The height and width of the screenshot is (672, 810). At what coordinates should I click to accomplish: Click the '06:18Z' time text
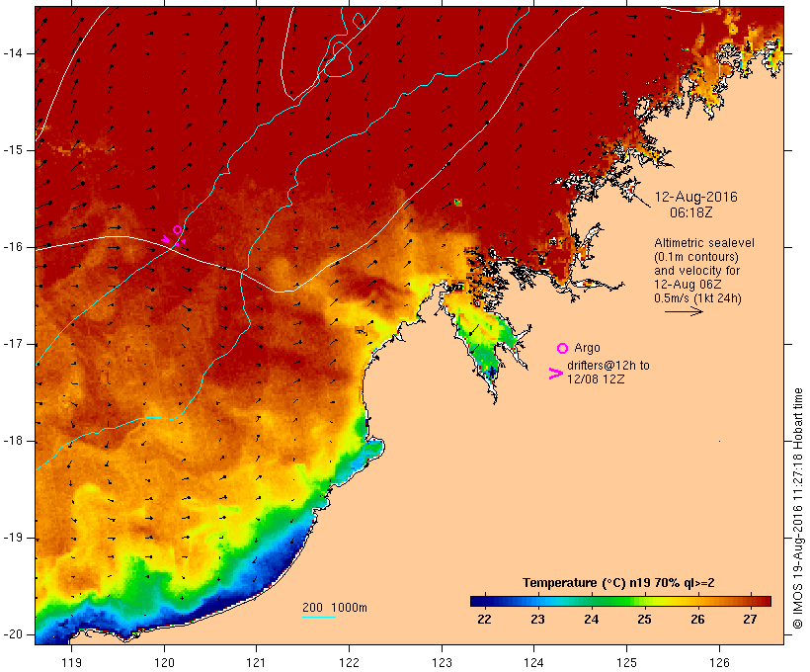pyautogui.click(x=691, y=212)
